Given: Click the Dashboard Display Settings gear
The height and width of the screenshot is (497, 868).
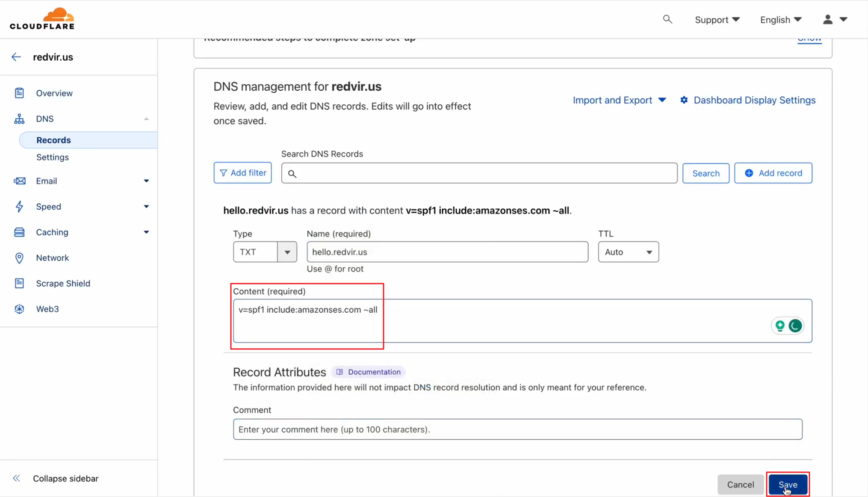Looking at the screenshot, I should [x=684, y=100].
